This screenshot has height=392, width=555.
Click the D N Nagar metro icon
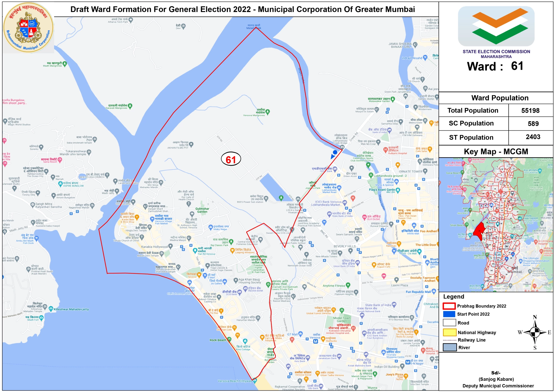pos(407,362)
